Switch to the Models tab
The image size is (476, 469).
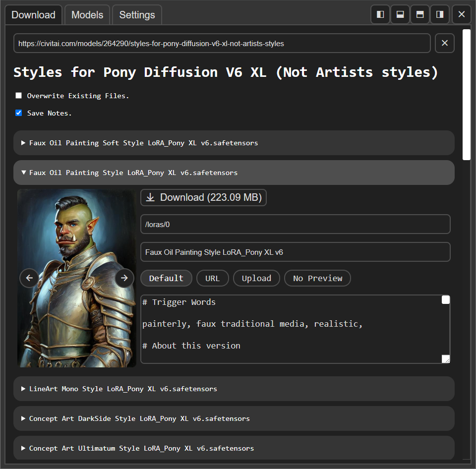pyautogui.click(x=87, y=14)
